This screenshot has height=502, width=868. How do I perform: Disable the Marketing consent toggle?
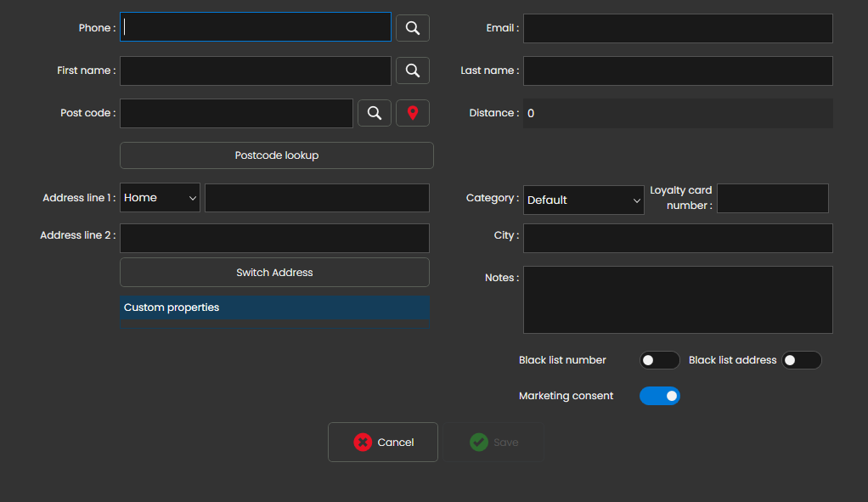[x=659, y=396]
